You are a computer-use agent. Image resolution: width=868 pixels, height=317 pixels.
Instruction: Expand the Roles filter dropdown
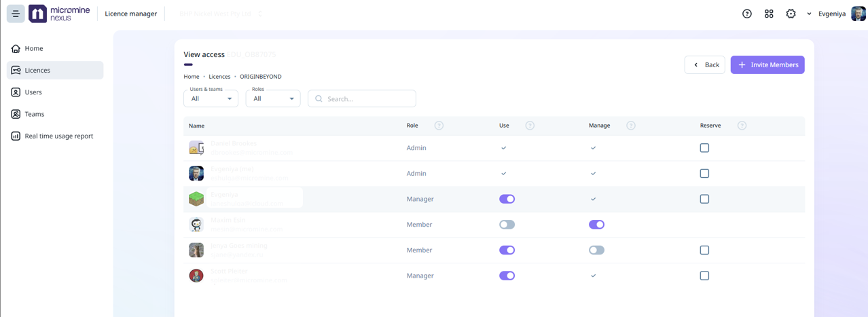273,99
